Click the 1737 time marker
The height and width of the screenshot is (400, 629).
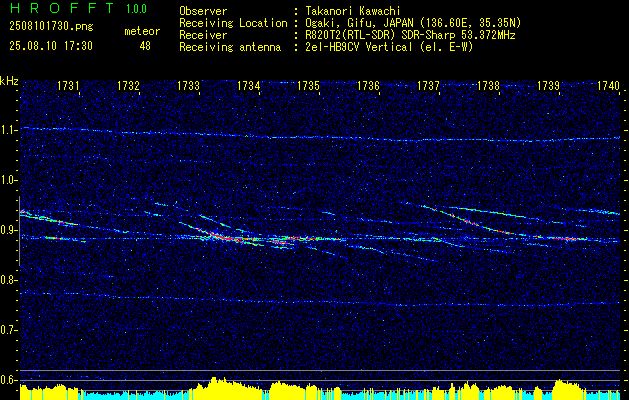[x=428, y=85]
